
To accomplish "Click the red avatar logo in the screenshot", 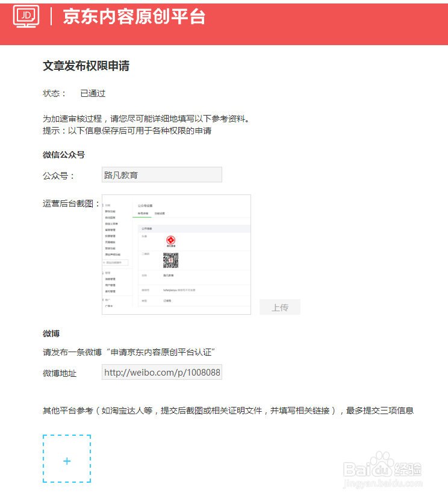I will coord(170,240).
